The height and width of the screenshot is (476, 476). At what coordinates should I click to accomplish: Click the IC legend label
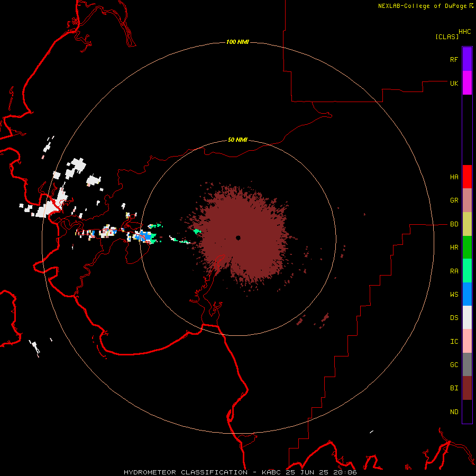coord(454,342)
